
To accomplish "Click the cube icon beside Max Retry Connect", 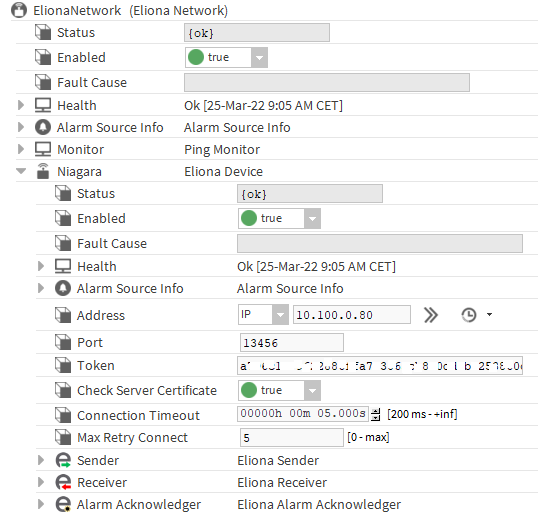I will (x=63, y=437).
